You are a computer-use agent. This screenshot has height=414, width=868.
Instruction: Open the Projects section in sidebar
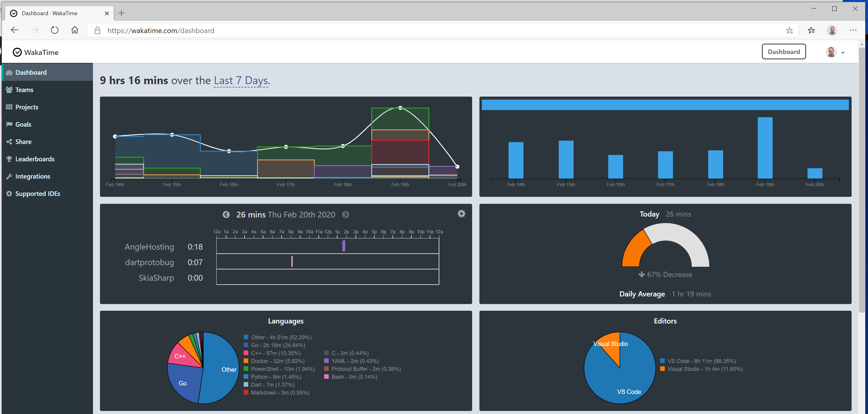(x=27, y=107)
